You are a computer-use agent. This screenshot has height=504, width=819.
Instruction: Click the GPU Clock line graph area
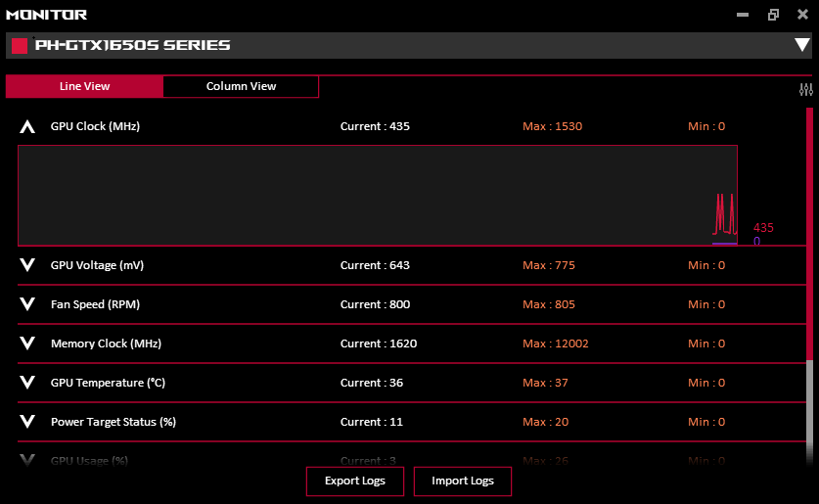click(378, 196)
